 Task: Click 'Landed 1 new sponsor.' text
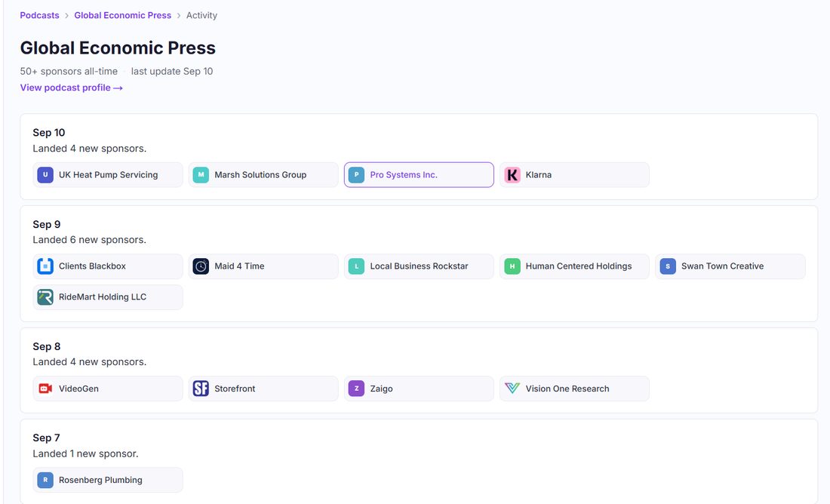click(85, 453)
